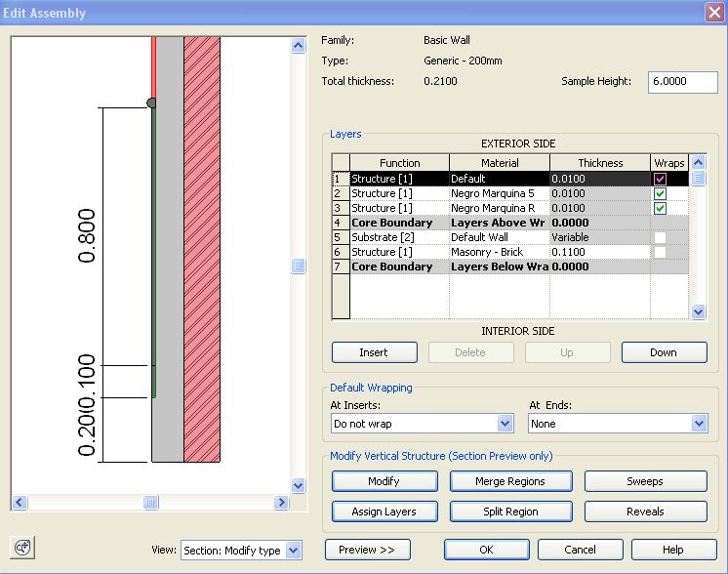The width and height of the screenshot is (728, 574).
Task: Toggle Wraps checkbox for layer 3
Action: (x=660, y=208)
